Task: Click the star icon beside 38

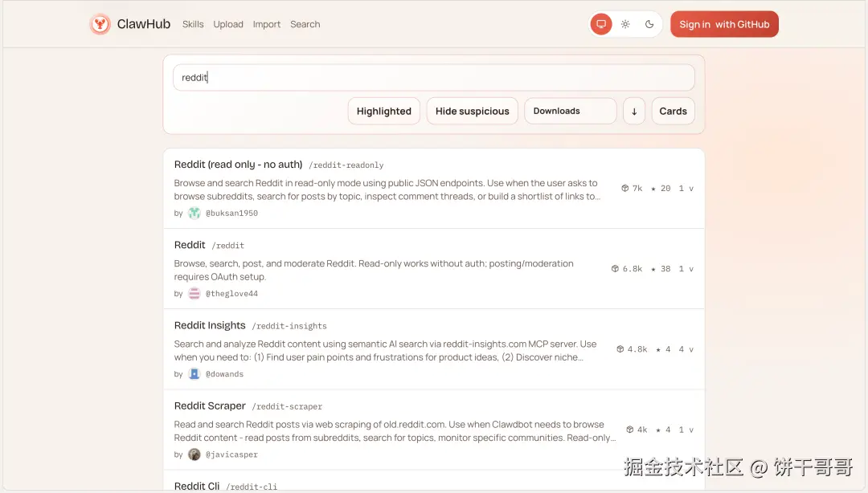Action: point(653,270)
